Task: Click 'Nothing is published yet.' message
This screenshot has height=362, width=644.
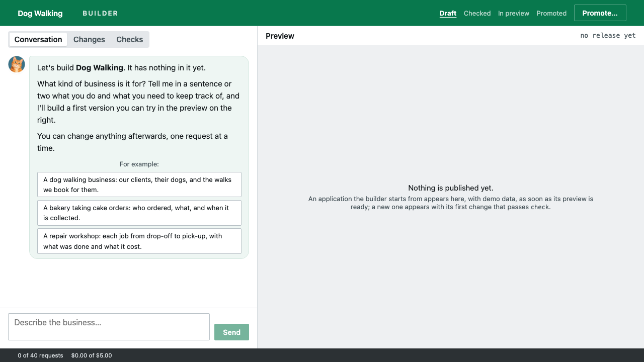Action: (451, 188)
